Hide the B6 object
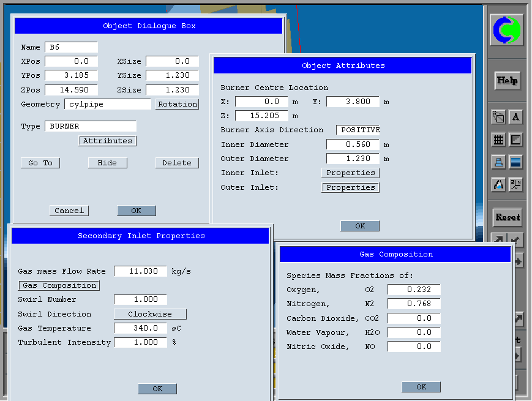This screenshot has height=401, width=532. point(107,163)
